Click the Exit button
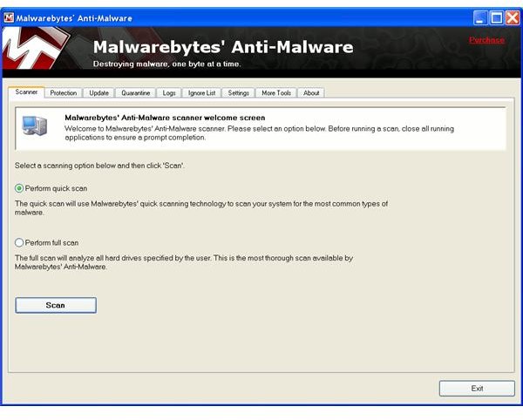Viewport: 523px width, 420px height. (477, 389)
